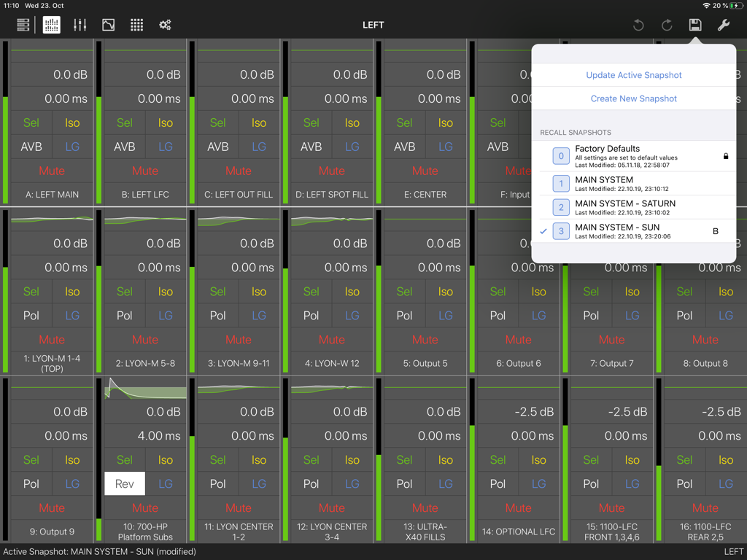The width and height of the screenshot is (747, 560).
Task: Open the processing settings gears view
Action: (x=165, y=25)
